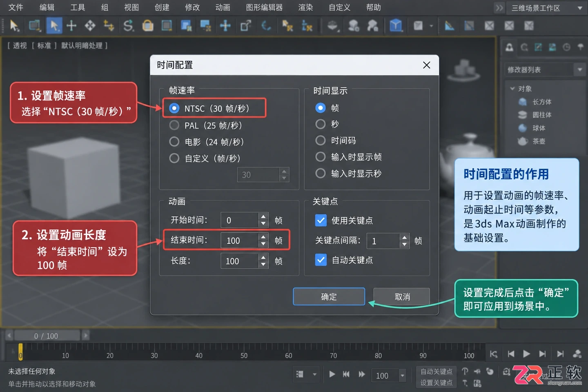Open the 图形编辑器 menu
This screenshot has height=392, width=588.
[x=264, y=7]
